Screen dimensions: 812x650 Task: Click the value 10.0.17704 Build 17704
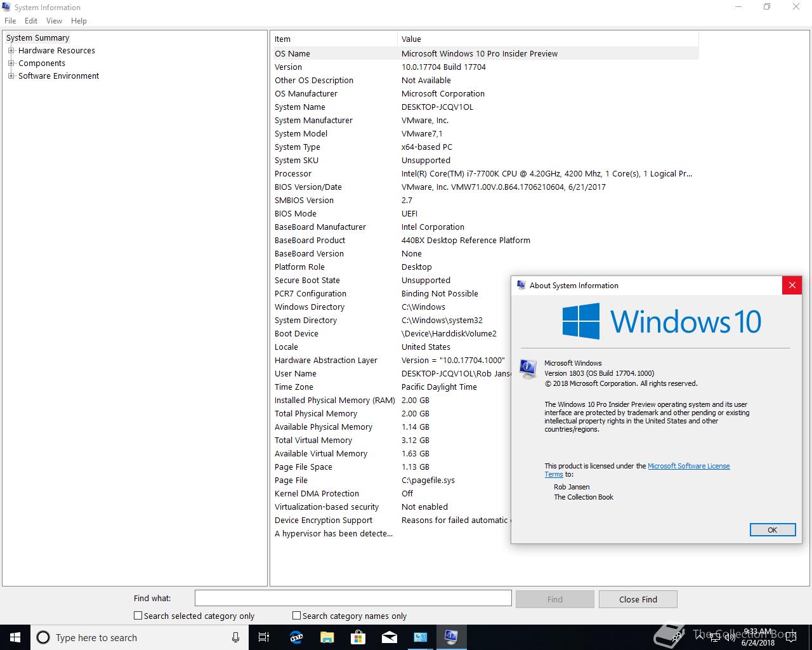[x=443, y=67]
